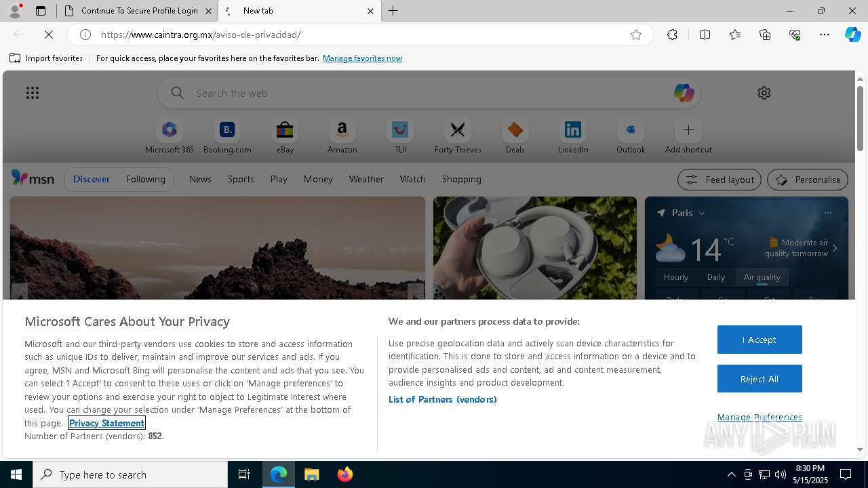Open the Weather section
Viewport: 868px width, 488px height.
point(366,179)
